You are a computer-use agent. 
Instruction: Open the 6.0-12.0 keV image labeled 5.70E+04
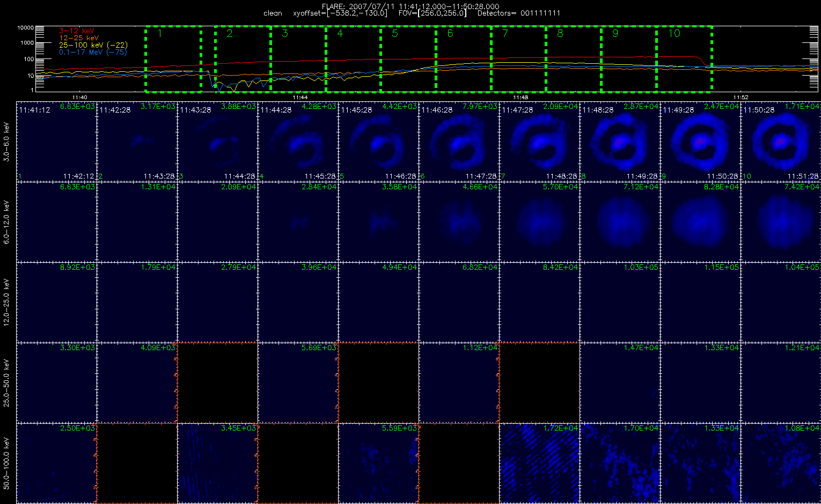tap(539, 222)
